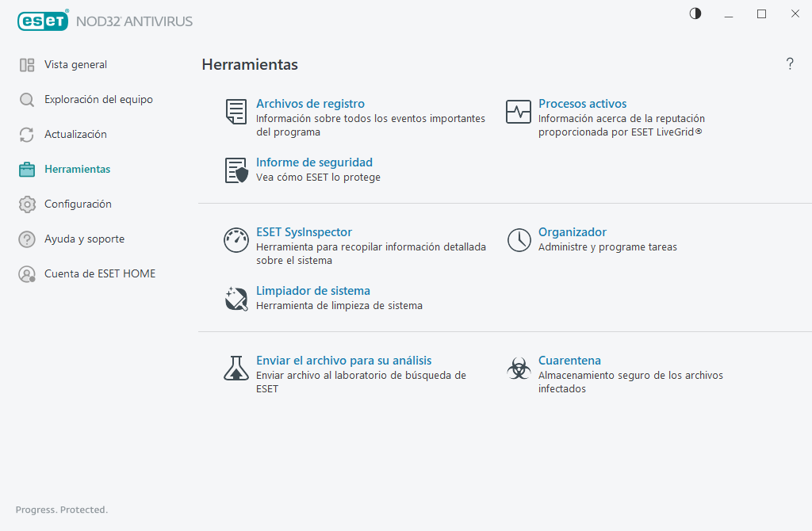Click the Limpiador de sistema icon

coord(236,299)
